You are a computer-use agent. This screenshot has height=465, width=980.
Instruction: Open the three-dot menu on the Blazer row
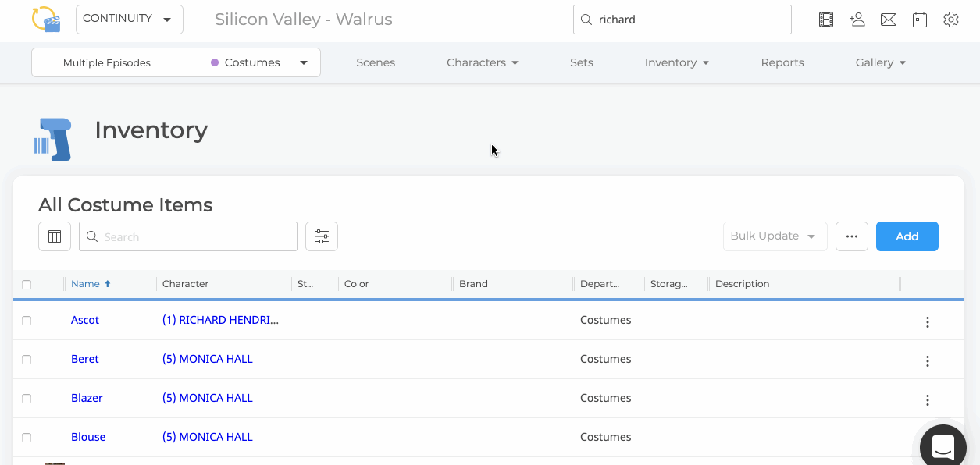click(x=927, y=399)
